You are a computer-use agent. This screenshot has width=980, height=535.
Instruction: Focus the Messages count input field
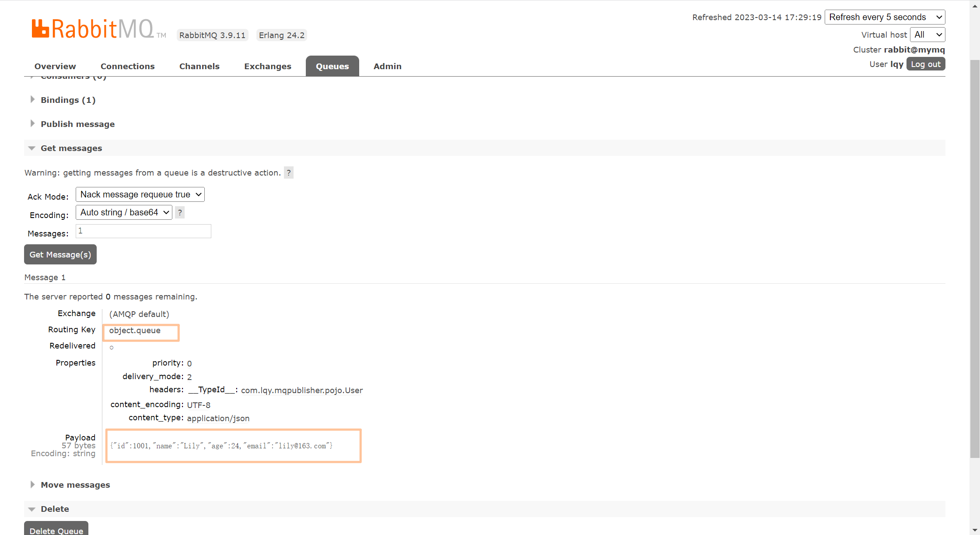point(143,231)
